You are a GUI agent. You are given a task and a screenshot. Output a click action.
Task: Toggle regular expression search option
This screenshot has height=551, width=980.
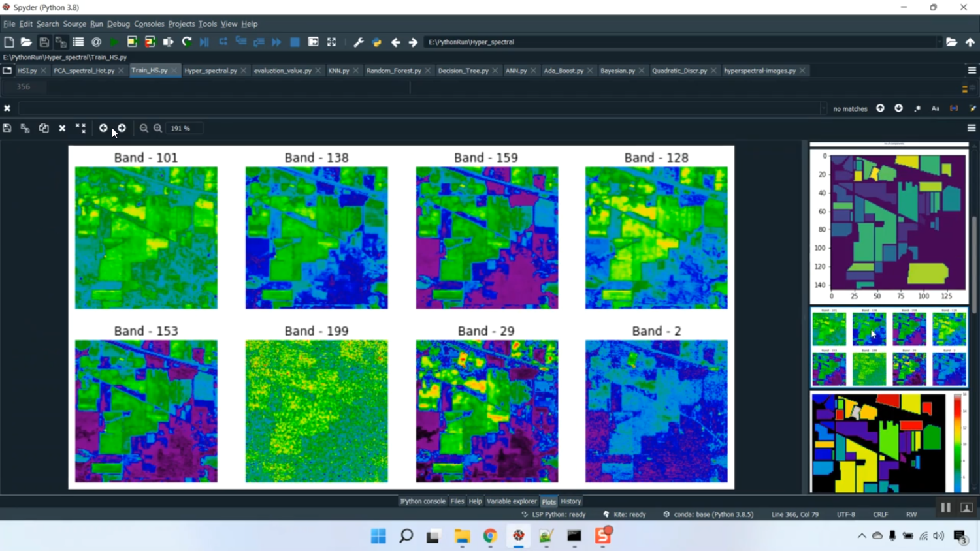click(x=917, y=108)
